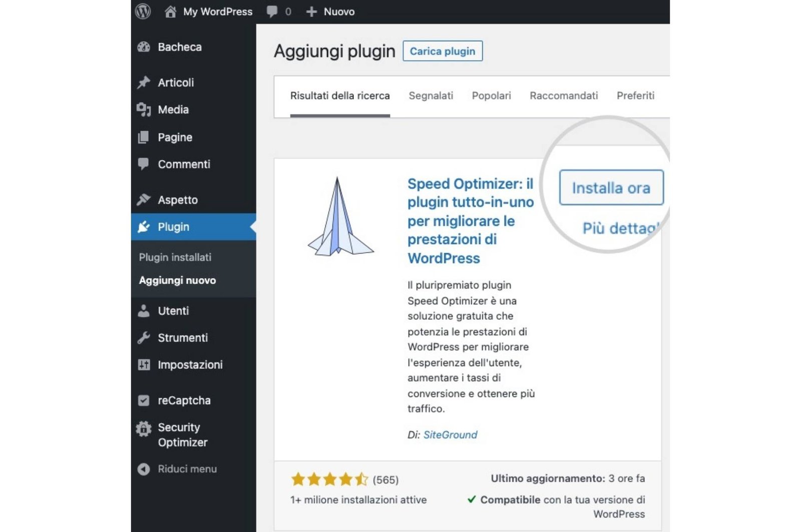The width and height of the screenshot is (801, 532).
Task: Open Strumenti in the sidebar
Action: pos(183,338)
